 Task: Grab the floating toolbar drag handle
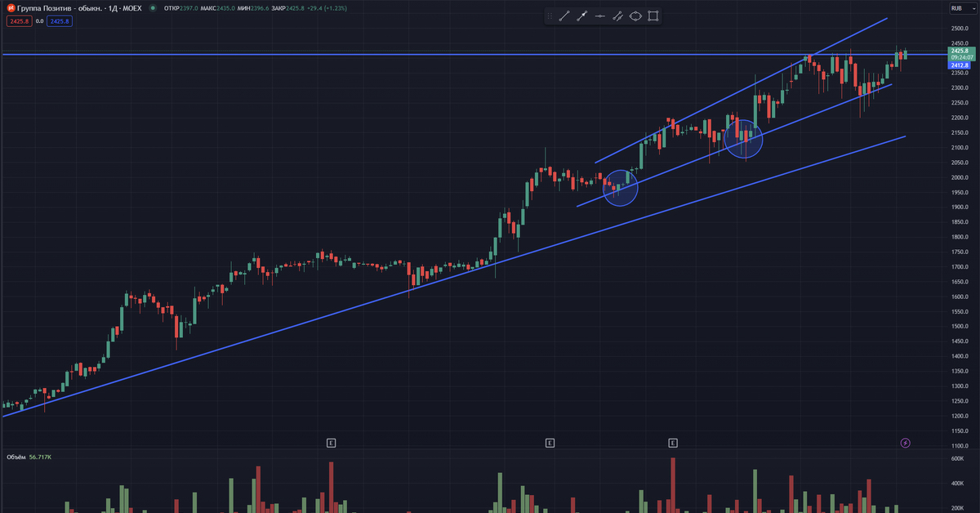(550, 16)
